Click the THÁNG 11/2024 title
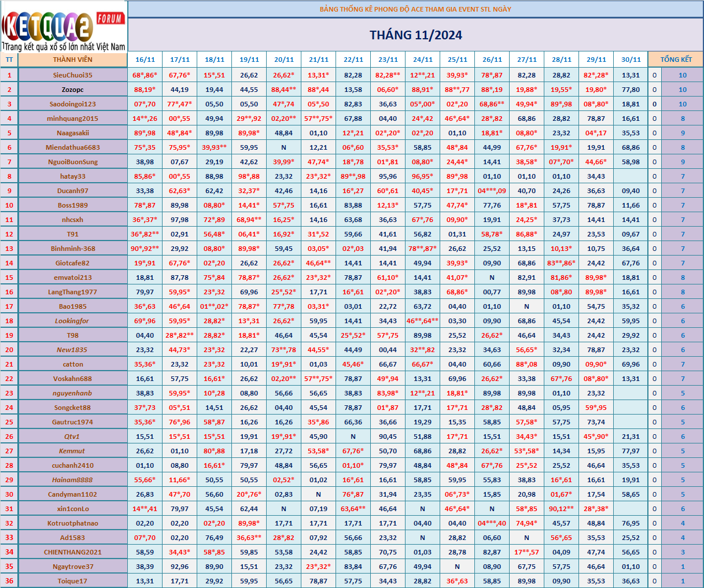Viewport: 704px width, 588px height. tap(415, 35)
